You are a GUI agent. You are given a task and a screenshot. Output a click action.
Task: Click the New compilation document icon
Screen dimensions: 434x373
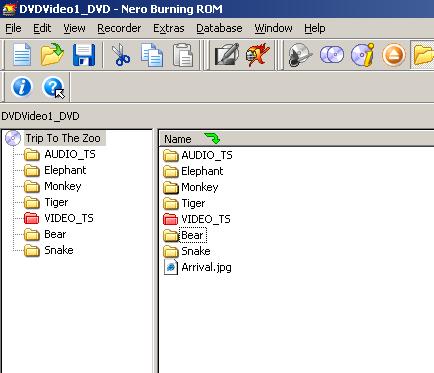(x=22, y=54)
